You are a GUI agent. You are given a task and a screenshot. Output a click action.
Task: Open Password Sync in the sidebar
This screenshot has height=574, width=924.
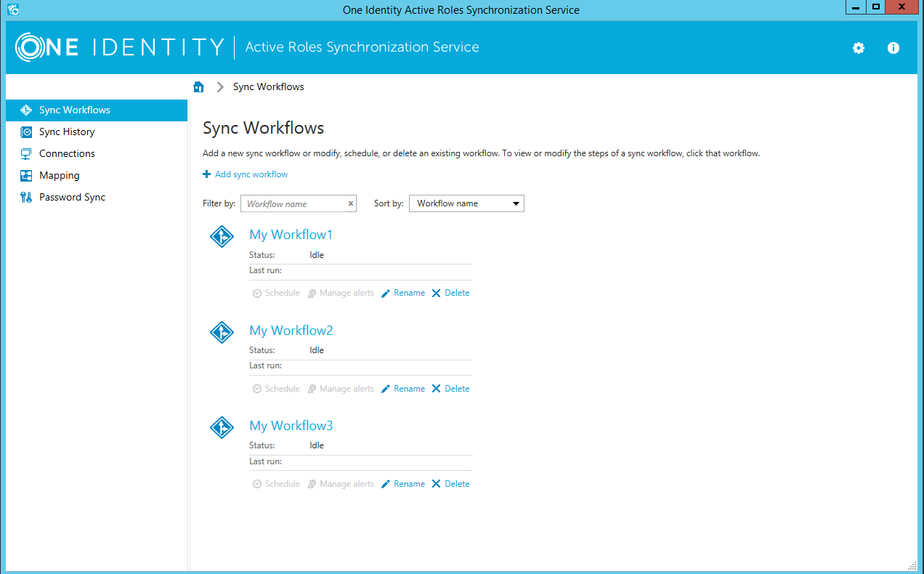point(97,198)
